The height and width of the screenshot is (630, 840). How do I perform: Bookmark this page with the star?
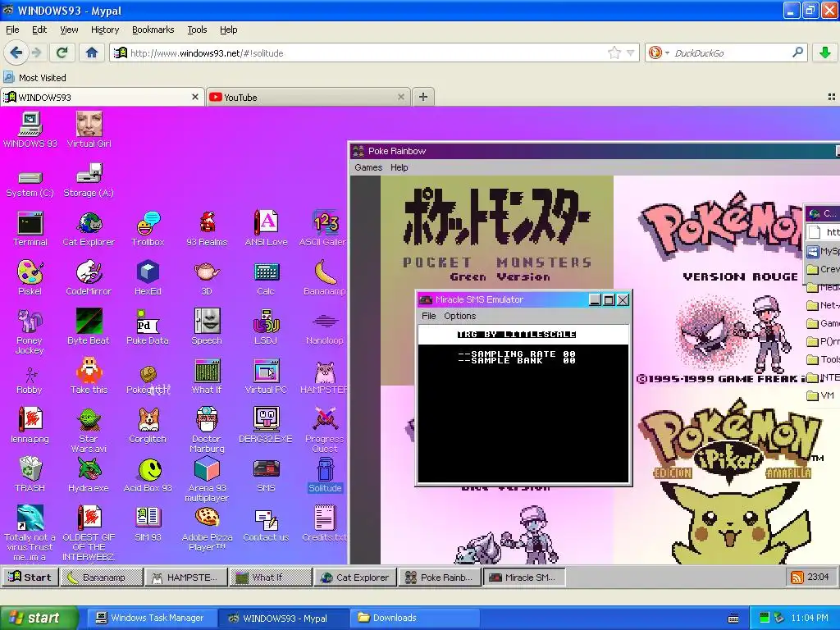point(614,52)
